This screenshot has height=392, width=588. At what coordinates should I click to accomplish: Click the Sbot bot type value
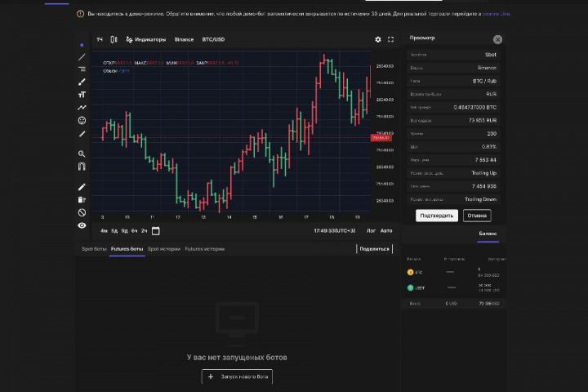click(x=491, y=55)
